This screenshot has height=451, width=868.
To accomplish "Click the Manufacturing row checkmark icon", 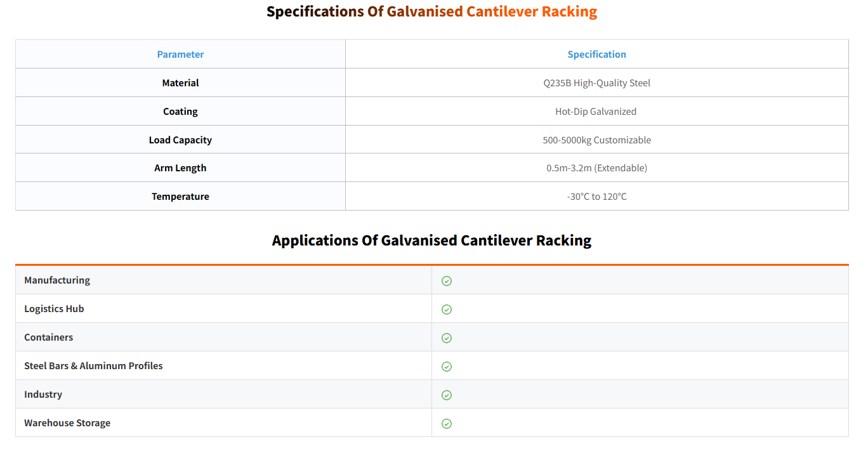I will click(x=447, y=281).
